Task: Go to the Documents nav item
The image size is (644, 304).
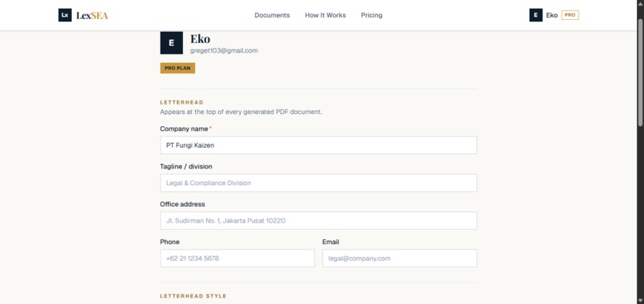Action: tap(272, 15)
